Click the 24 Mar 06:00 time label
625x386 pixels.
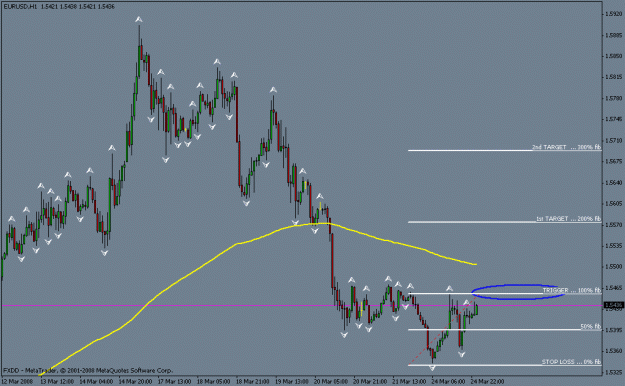coord(448,381)
